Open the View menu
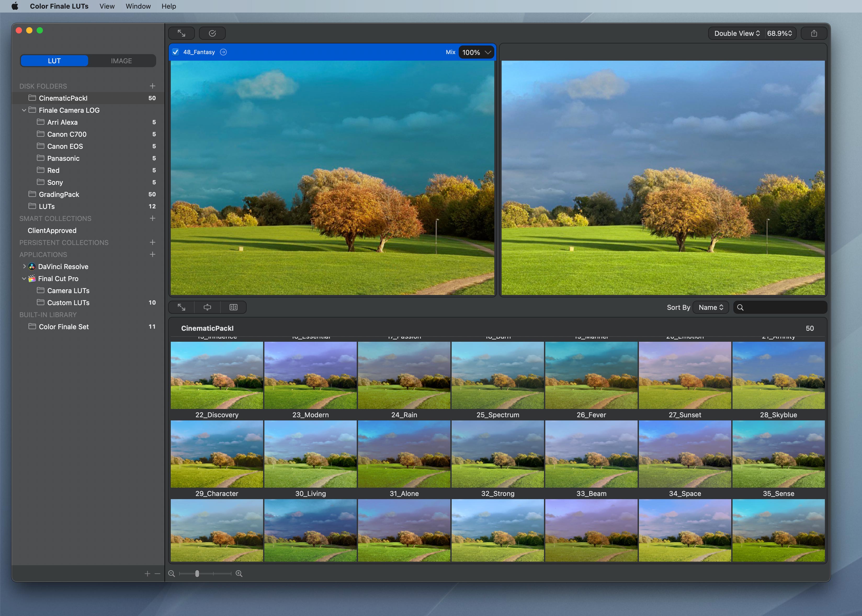The image size is (862, 616). click(x=107, y=6)
